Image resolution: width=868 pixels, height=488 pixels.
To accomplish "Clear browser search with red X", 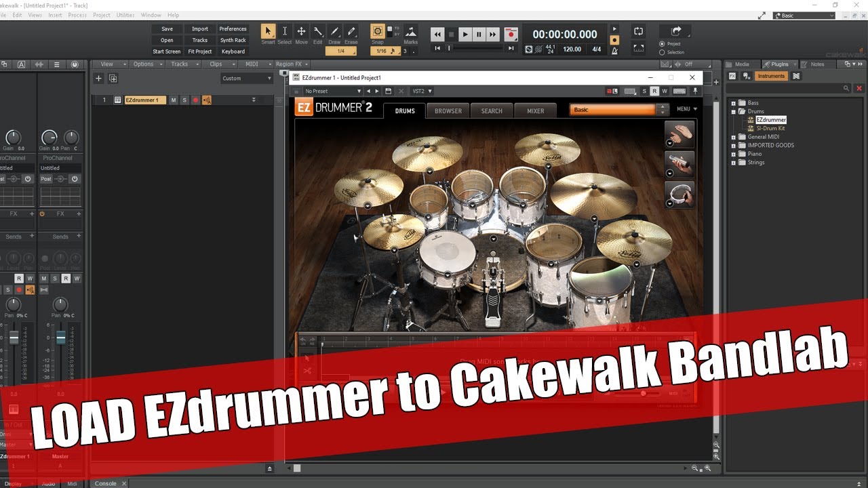I will tap(859, 88).
